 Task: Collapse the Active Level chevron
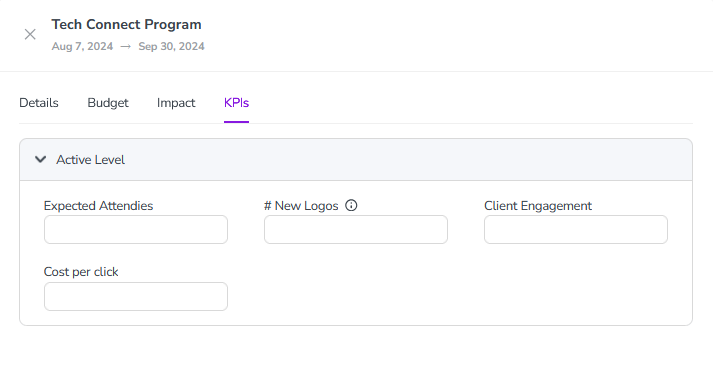(40, 160)
